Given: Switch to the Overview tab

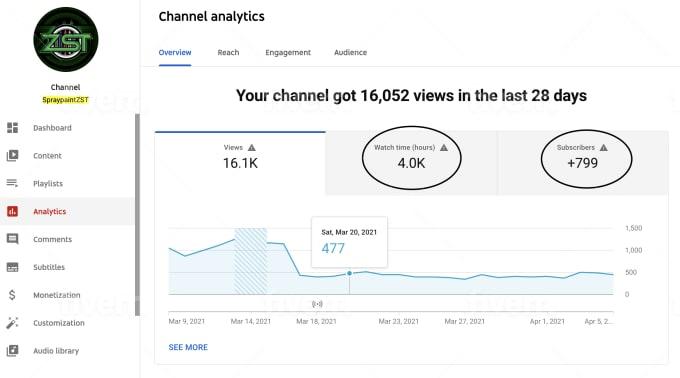Looking at the screenshot, I should (x=175, y=52).
